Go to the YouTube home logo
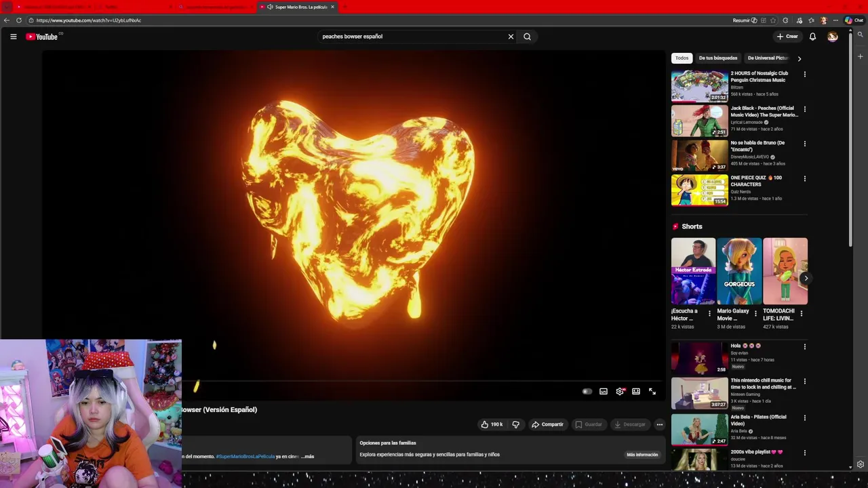Viewport: 868px width, 488px height. click(42, 37)
